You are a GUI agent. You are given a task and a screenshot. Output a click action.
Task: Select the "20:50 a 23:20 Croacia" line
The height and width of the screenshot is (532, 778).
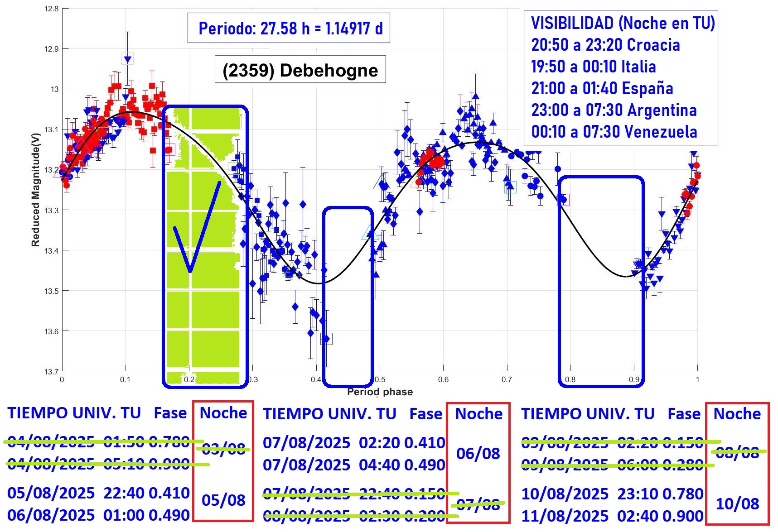(x=605, y=45)
